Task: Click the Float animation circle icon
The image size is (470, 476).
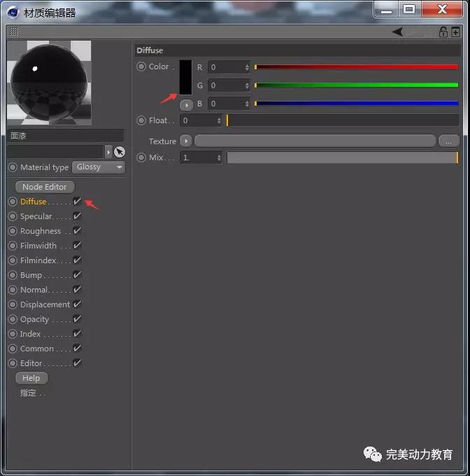Action: [x=142, y=120]
